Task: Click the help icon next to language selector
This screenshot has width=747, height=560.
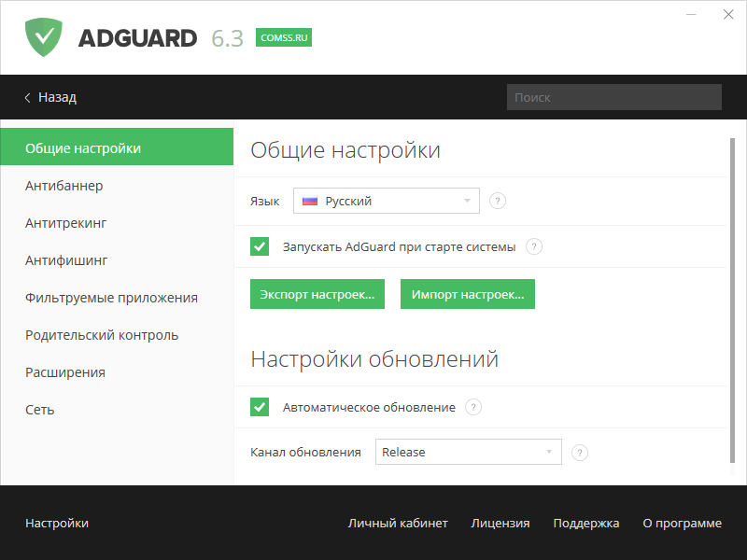Action: coord(498,201)
